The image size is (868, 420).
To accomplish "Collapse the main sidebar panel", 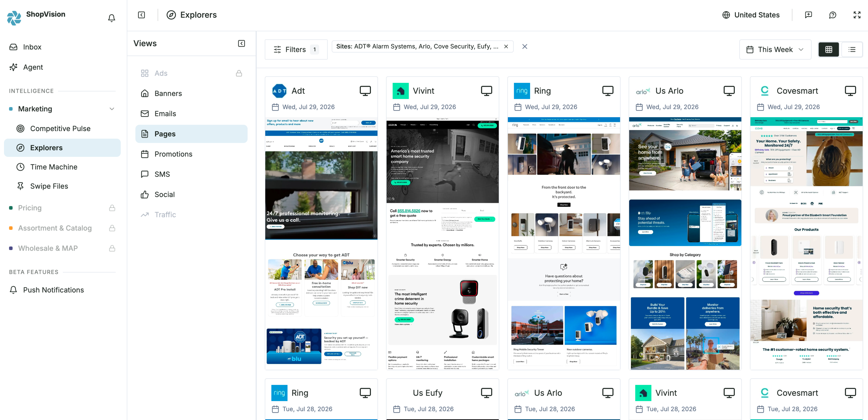I will click(142, 15).
